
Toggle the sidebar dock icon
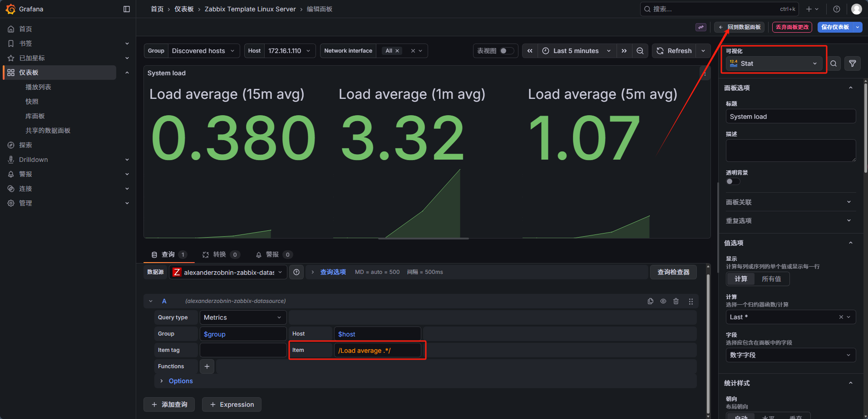[x=127, y=9]
